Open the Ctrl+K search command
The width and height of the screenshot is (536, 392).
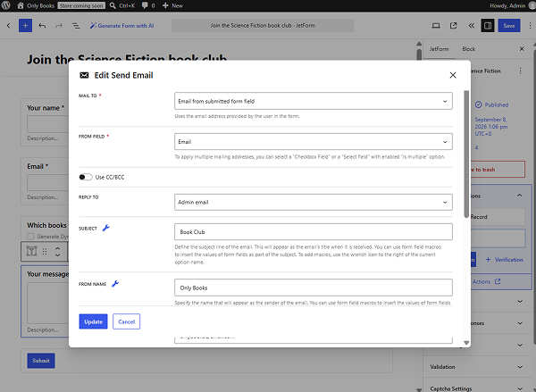tap(122, 5)
